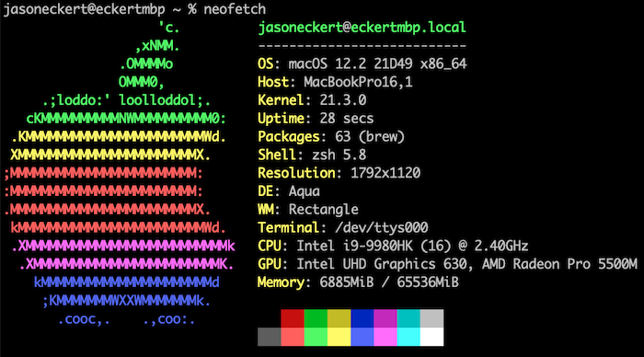
Task: Click the Memory value 6885MiB / 65536MiB
Action: click(389, 282)
